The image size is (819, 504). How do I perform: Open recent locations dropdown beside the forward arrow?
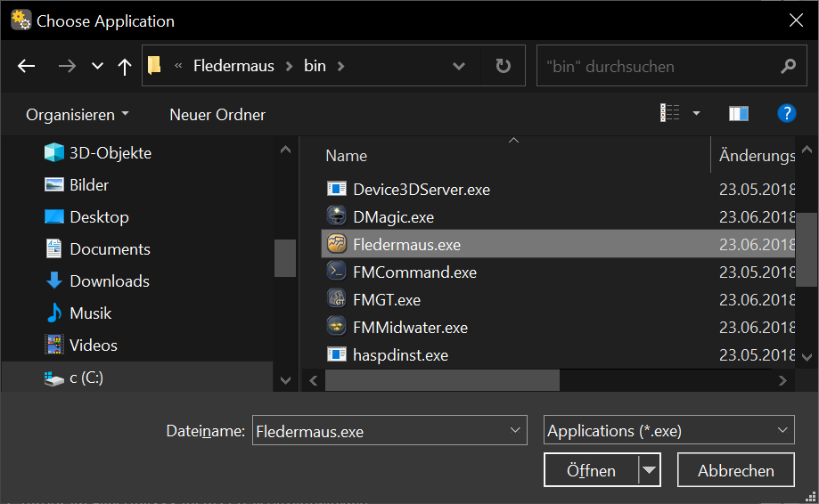(97, 66)
